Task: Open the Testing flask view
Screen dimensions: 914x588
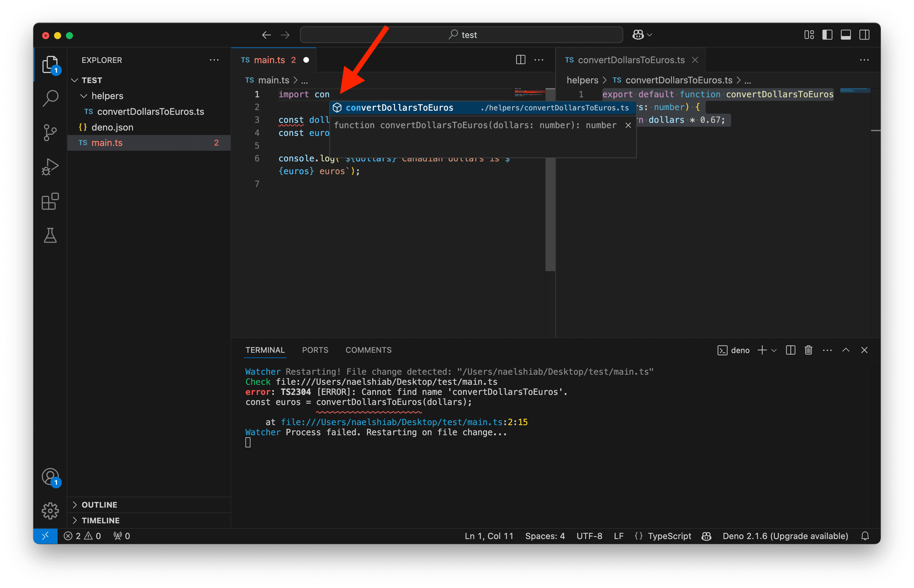Action: [x=50, y=235]
